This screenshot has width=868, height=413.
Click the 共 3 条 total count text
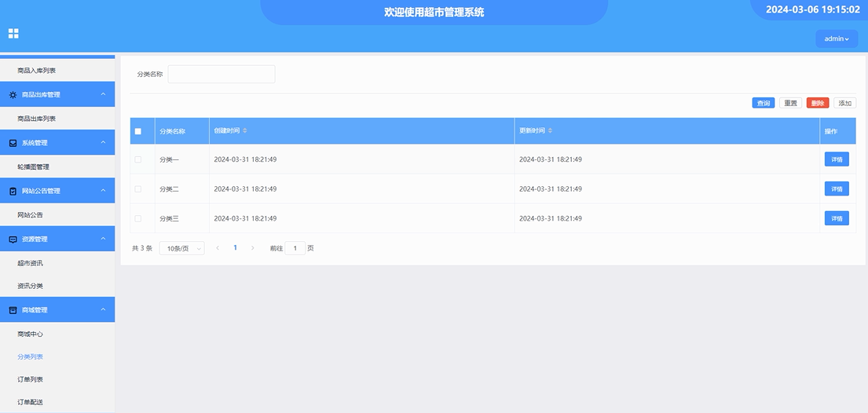pyautogui.click(x=141, y=248)
